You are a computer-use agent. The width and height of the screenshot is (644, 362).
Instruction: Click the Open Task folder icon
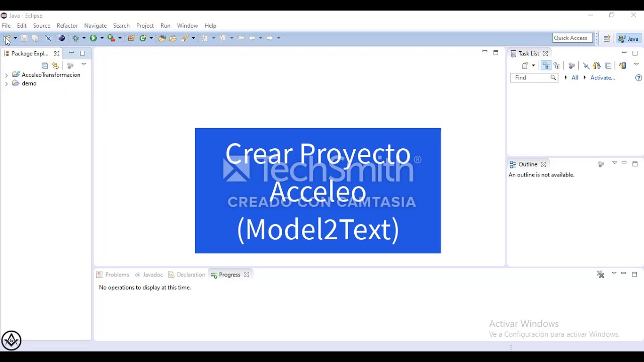point(173,38)
